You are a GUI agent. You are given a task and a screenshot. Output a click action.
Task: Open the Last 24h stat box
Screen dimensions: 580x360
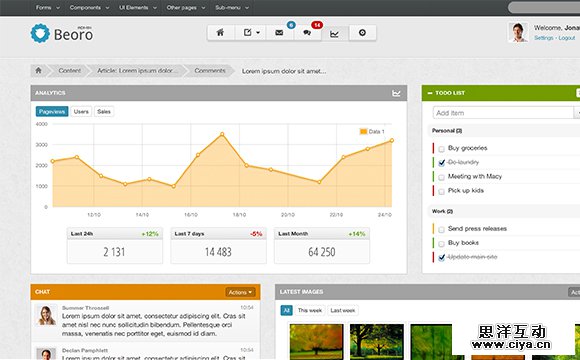pyautogui.click(x=115, y=246)
